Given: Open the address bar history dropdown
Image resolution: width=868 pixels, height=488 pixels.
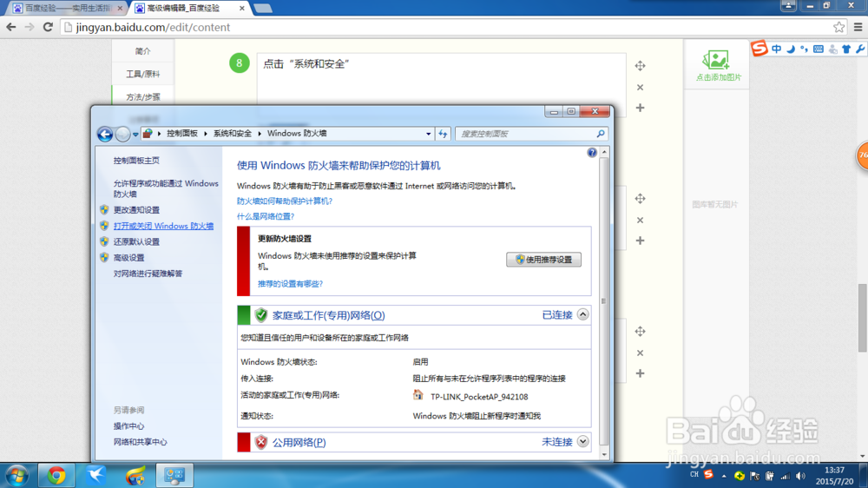Looking at the screenshot, I should point(429,134).
